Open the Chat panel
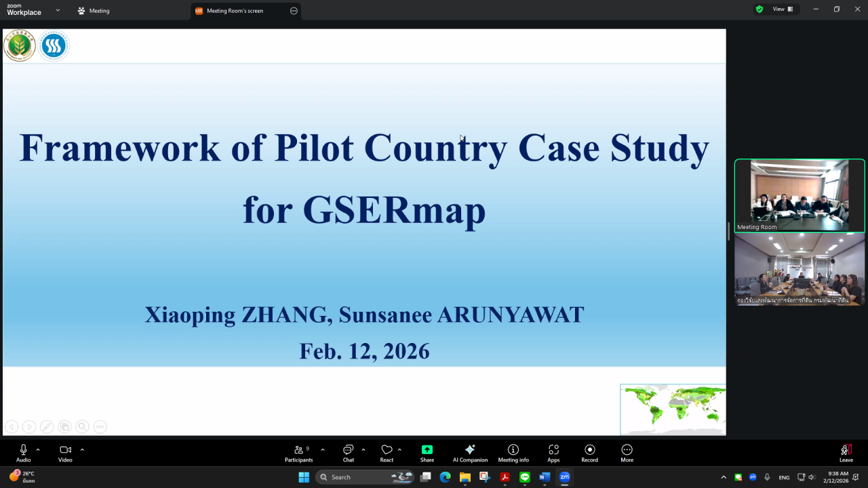868x488 pixels. [x=348, y=453]
